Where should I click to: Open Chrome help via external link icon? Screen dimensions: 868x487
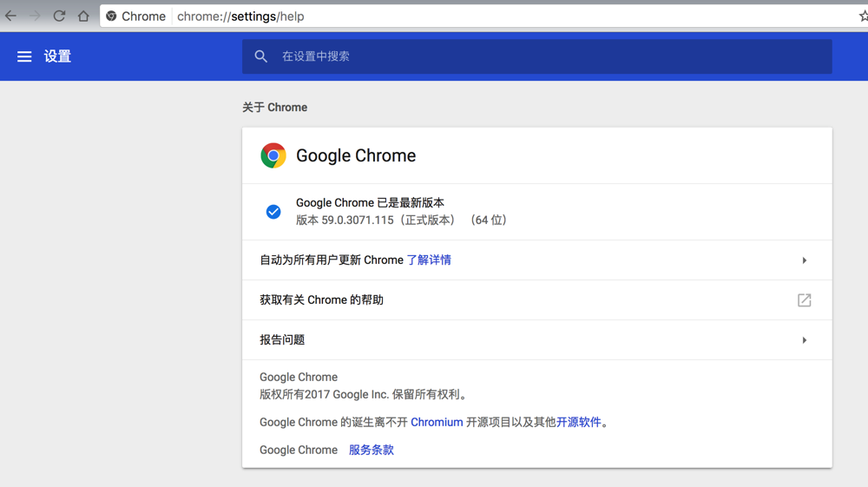click(805, 300)
